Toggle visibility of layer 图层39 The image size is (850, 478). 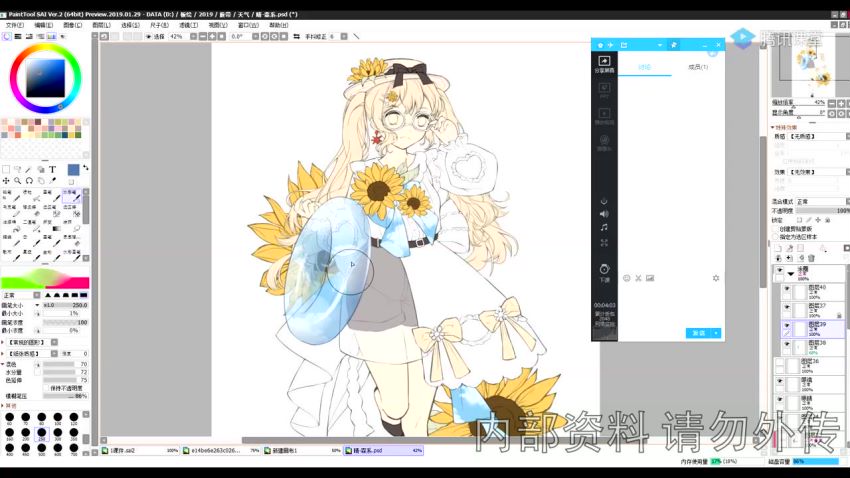click(x=787, y=326)
